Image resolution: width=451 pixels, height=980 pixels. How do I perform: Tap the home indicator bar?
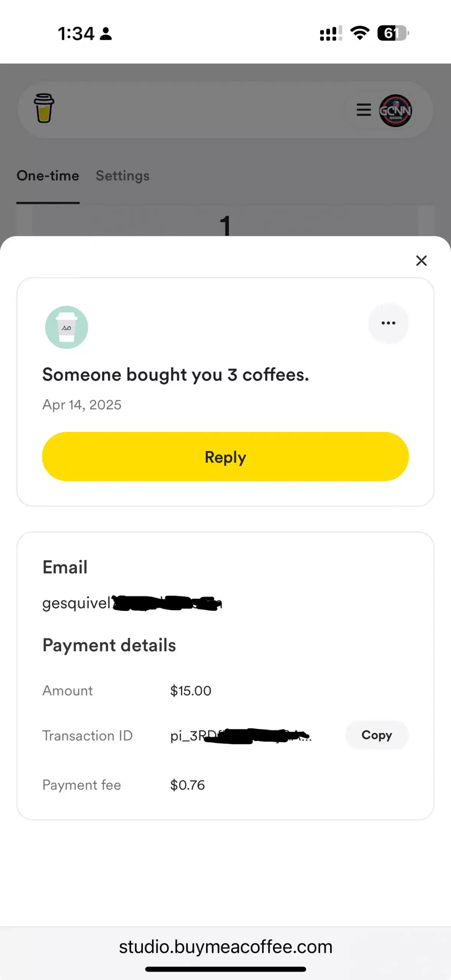(x=225, y=969)
